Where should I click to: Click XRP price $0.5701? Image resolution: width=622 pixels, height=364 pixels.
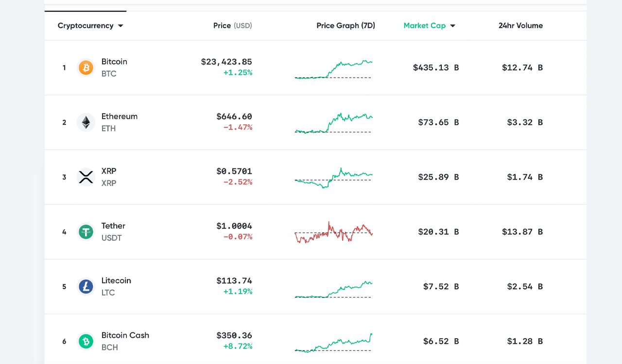[x=234, y=171]
